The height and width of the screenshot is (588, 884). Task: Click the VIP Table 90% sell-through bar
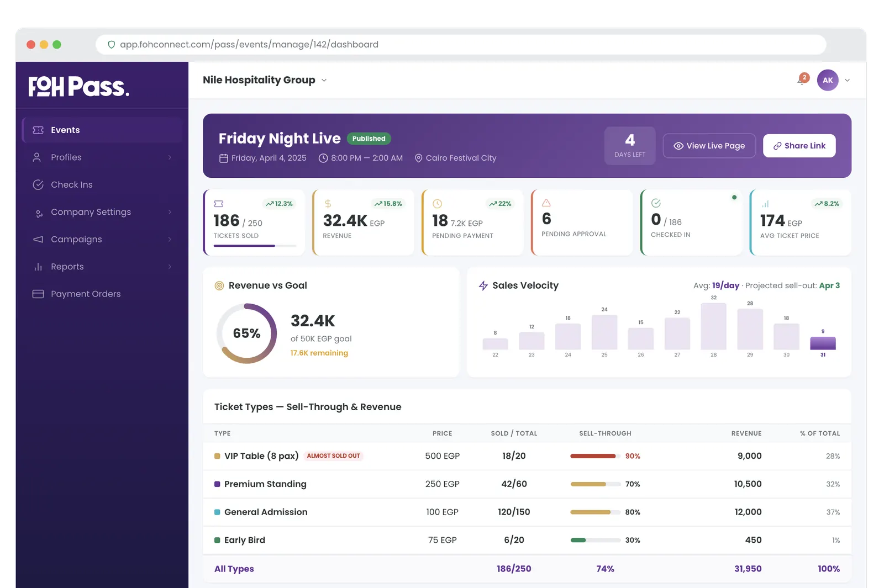click(x=595, y=456)
